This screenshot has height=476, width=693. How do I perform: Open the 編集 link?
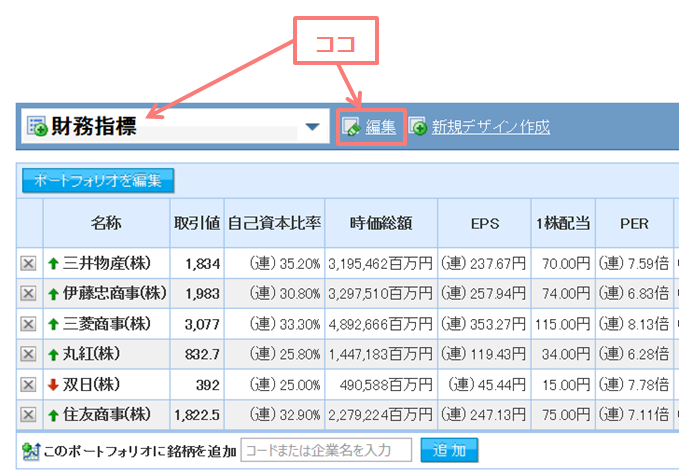tap(381, 127)
